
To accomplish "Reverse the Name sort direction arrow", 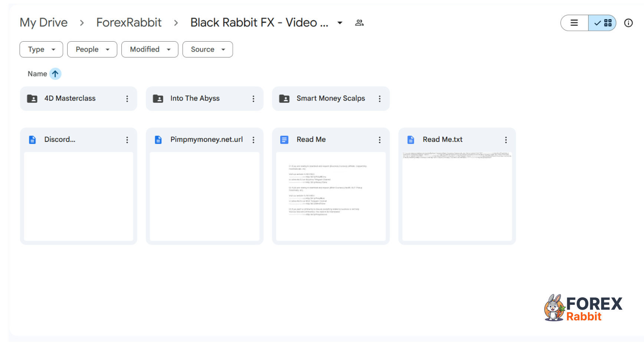I will pos(55,74).
